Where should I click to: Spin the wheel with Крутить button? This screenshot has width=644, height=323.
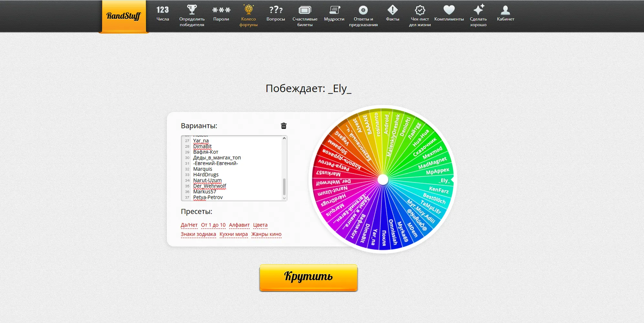tap(308, 277)
